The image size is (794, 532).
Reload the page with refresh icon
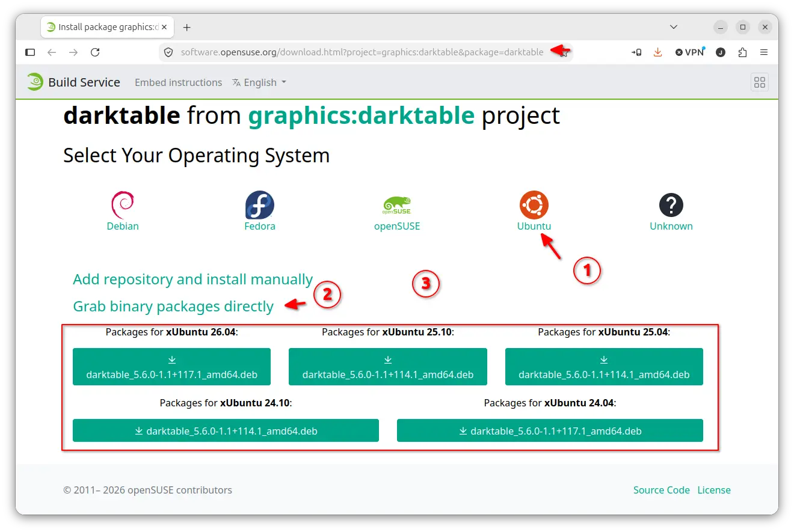pos(95,52)
